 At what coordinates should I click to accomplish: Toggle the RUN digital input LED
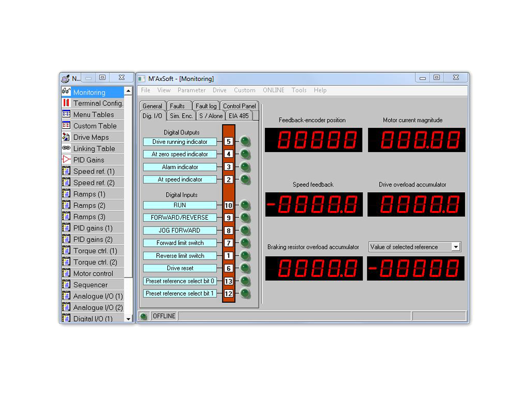coord(245,205)
